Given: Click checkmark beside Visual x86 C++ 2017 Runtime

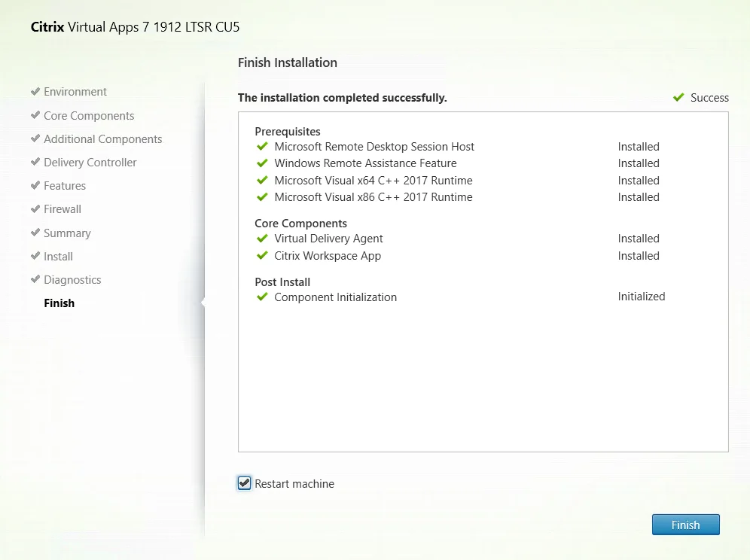Looking at the screenshot, I should point(262,197).
